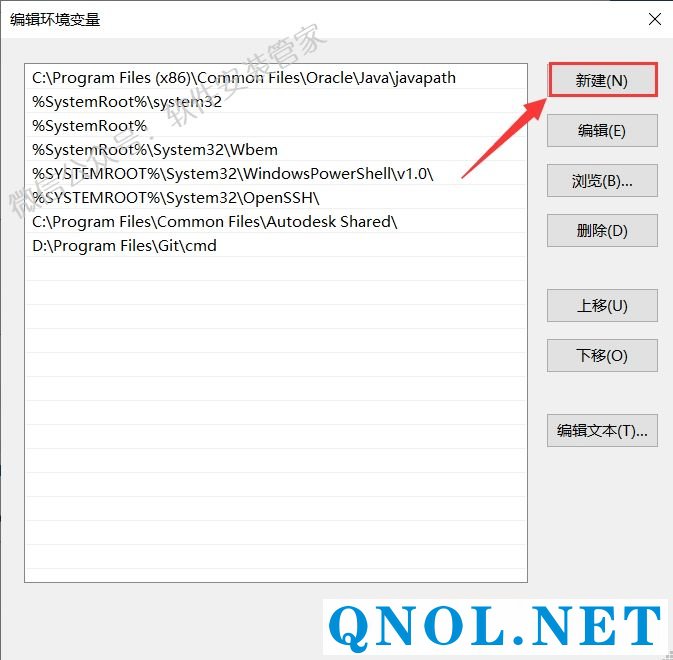
Task: Click the 编辑环境变量 title bar text
Action: click(x=55, y=20)
